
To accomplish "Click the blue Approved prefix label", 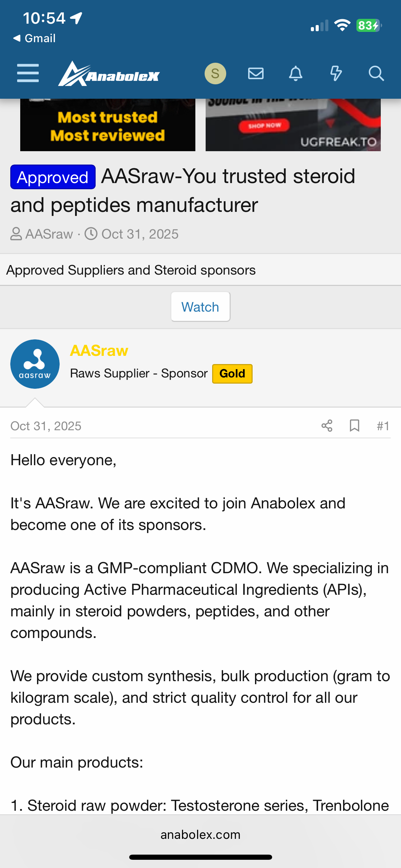I will [x=53, y=177].
